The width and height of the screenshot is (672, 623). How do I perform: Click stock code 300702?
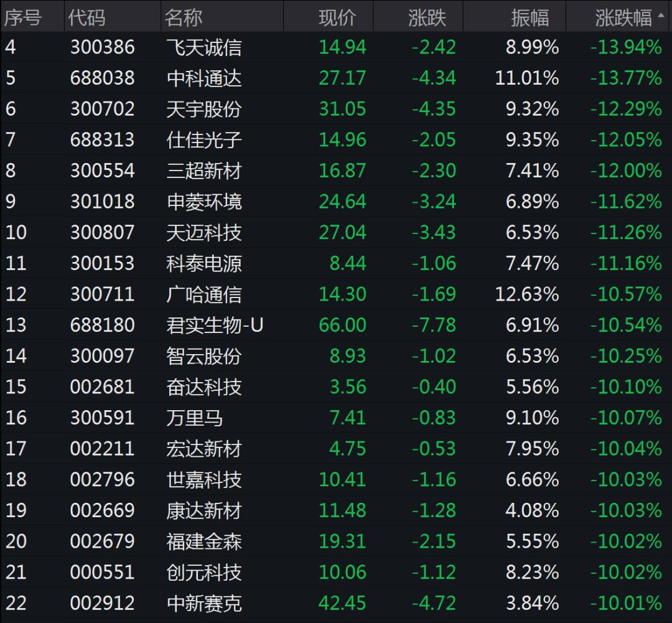coord(103,109)
